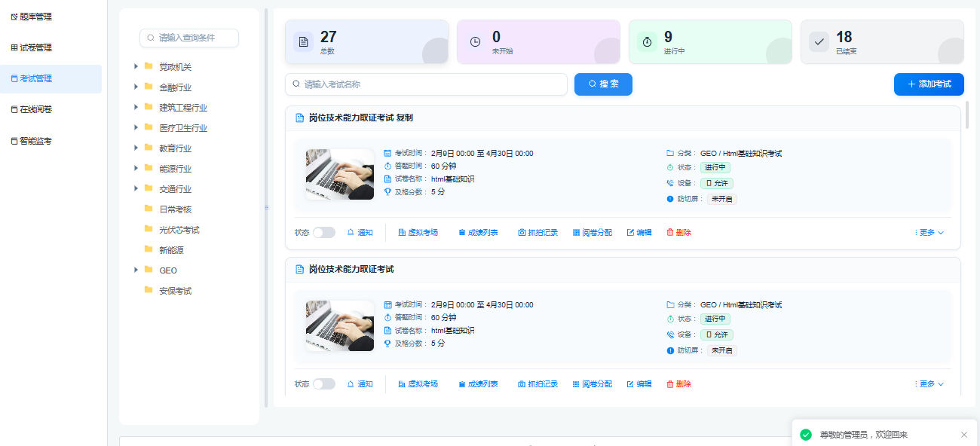Click the 添加考试 button

[x=929, y=84]
